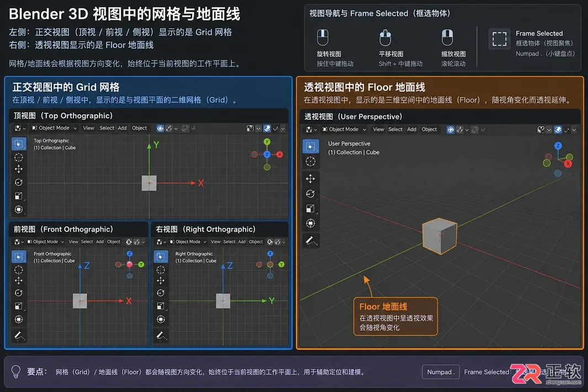Screen dimensions: 588x392
Task: Open Object Mode dropdown in User Perspective header
Action: click(345, 129)
